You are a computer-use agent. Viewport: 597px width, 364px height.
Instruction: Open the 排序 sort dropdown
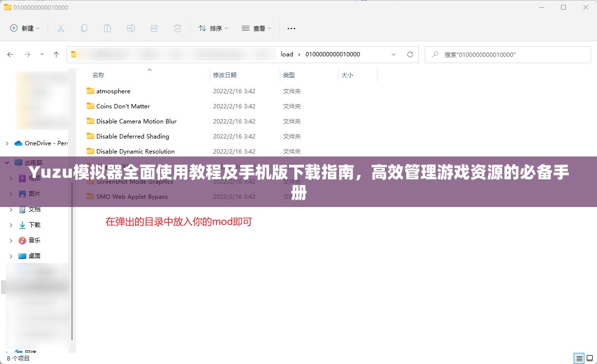pos(213,28)
